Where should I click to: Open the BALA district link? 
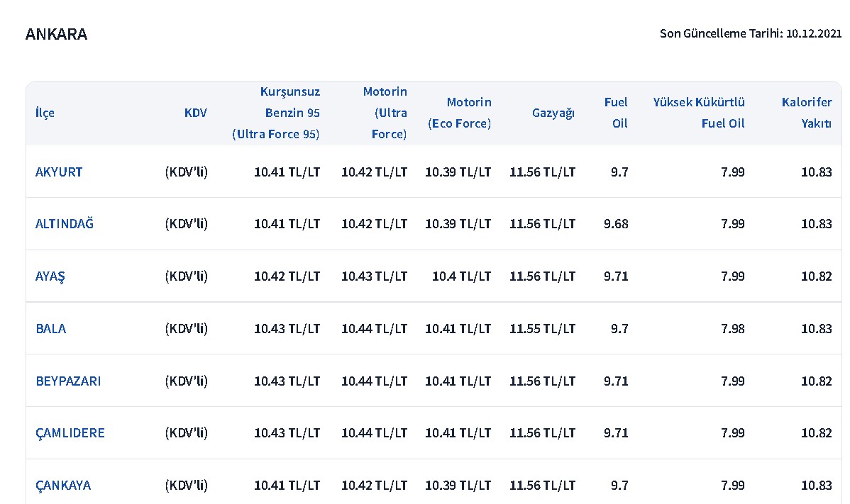[51, 329]
